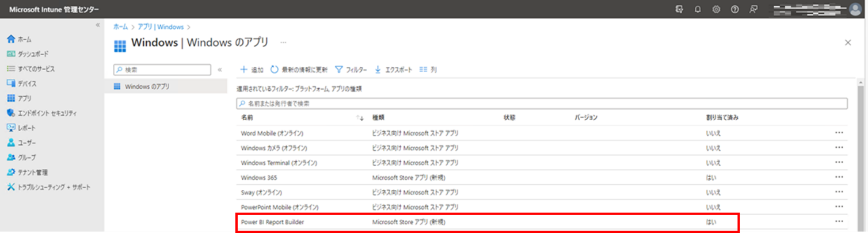Focus the 名前または発行者で検索 field

pyautogui.click(x=542, y=104)
